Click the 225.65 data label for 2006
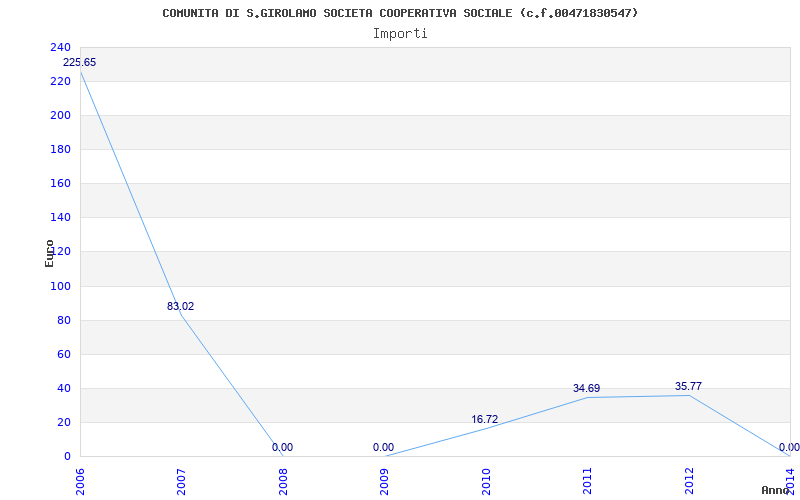This screenshot has width=800, height=500. (79, 62)
